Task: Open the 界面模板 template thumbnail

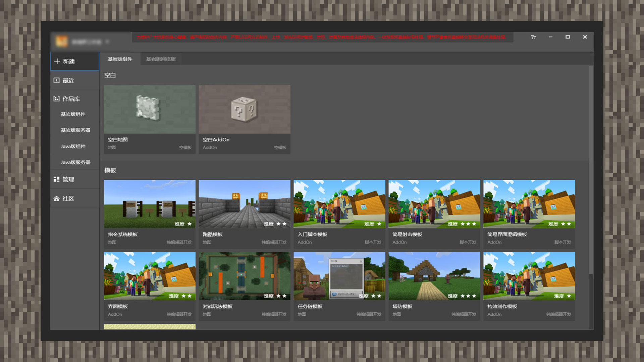Action: [150, 276]
